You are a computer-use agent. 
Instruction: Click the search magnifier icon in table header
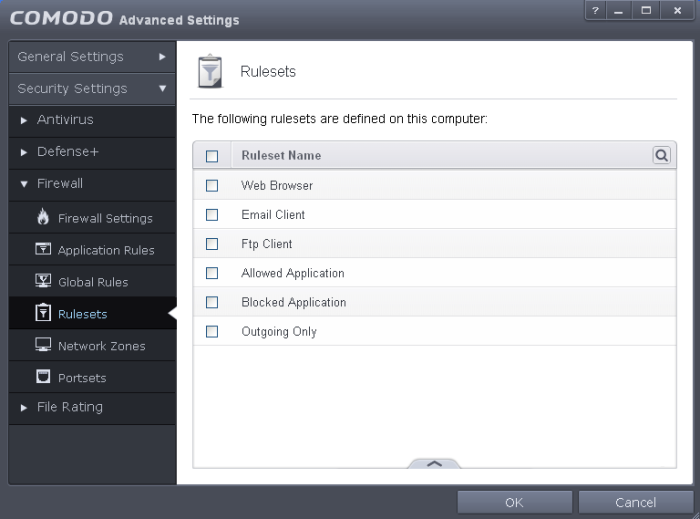click(x=661, y=155)
